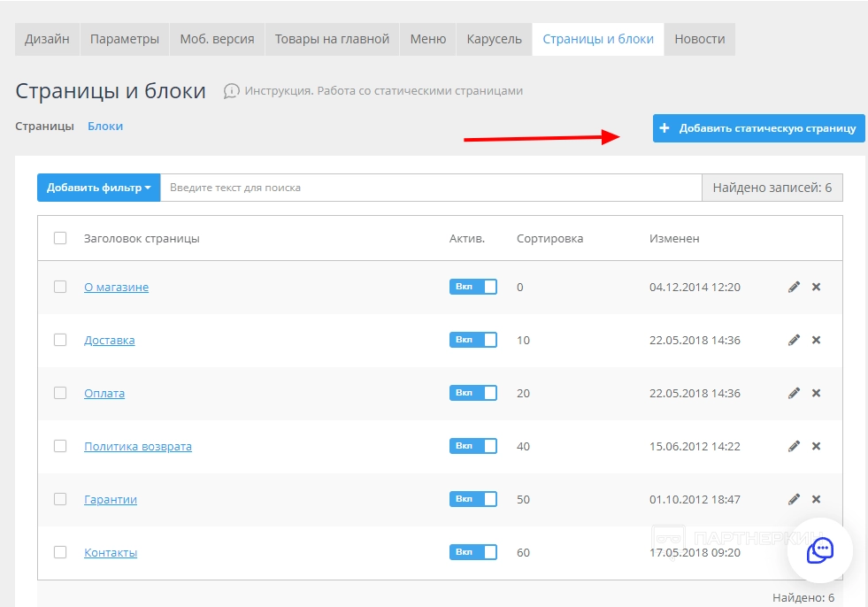Open the chat support bubble icon
This screenshot has height=607, width=868.
(x=819, y=549)
